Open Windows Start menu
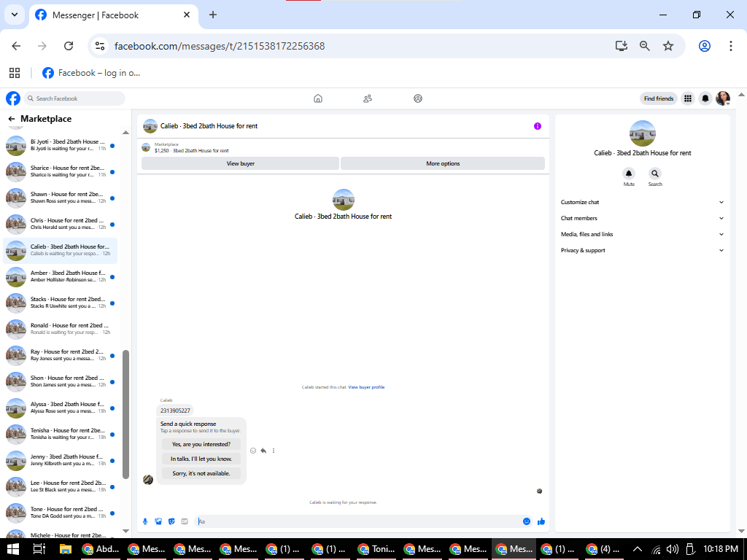The width and height of the screenshot is (747, 560). 13,549
